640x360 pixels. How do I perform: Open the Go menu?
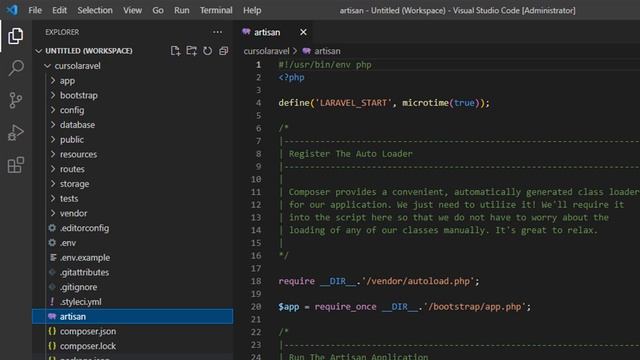pyautogui.click(x=158, y=10)
